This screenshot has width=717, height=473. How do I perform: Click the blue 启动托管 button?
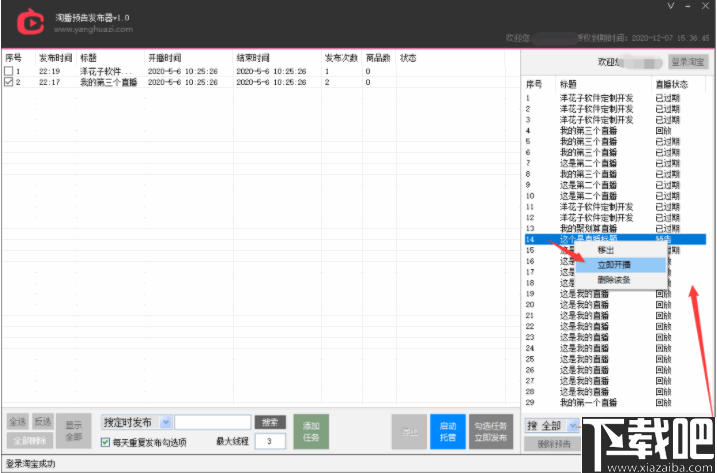point(448,431)
